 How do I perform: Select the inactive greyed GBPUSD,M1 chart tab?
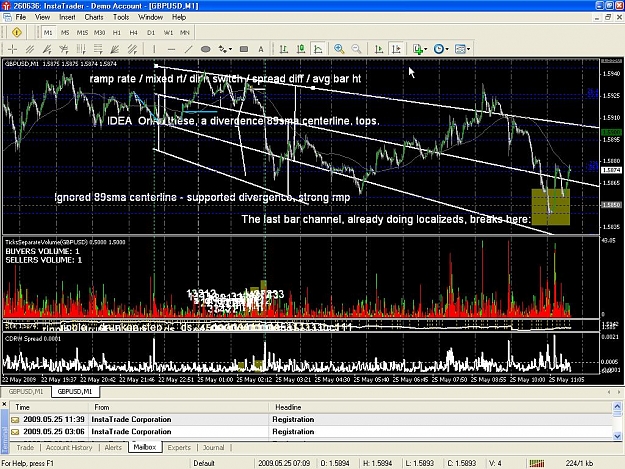26,392
